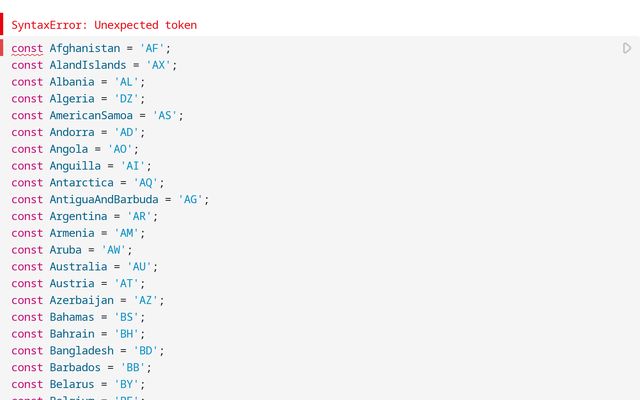This screenshot has width=640, height=400.
Task: Click the 'AX' string in the AlandIslands line
Action: click(158, 65)
